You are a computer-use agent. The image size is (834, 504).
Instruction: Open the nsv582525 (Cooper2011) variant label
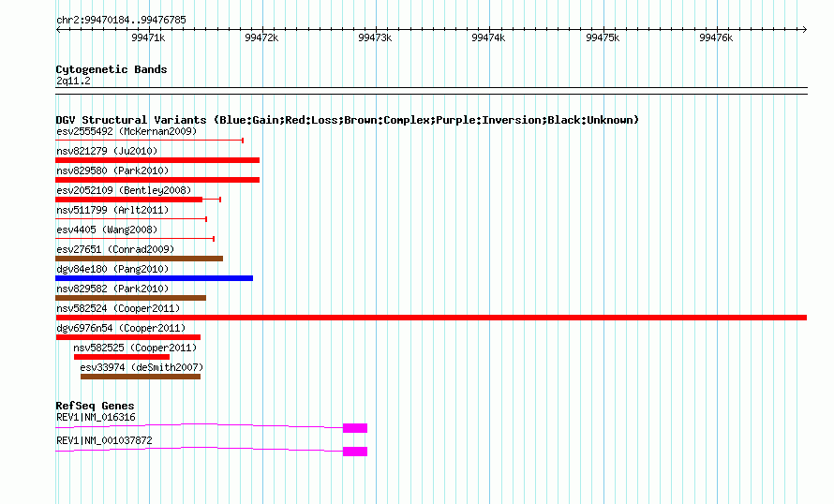[x=135, y=348]
